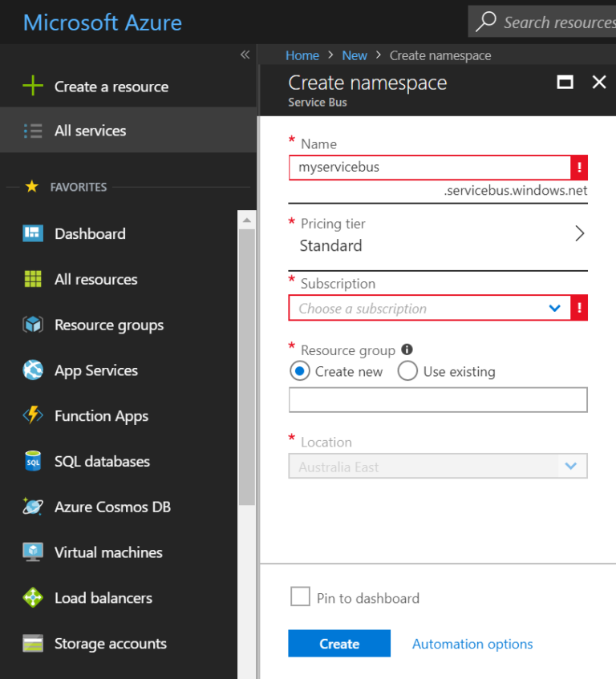Click the Create button

[x=338, y=643]
